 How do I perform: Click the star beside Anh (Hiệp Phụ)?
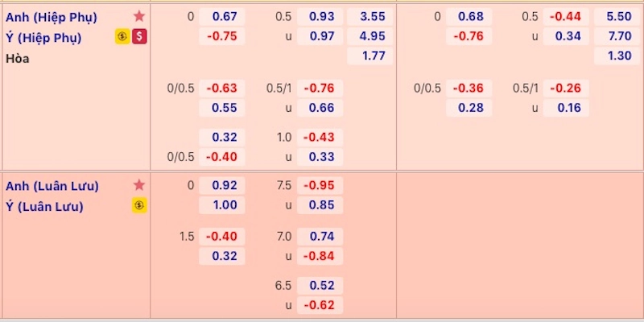click(x=139, y=16)
